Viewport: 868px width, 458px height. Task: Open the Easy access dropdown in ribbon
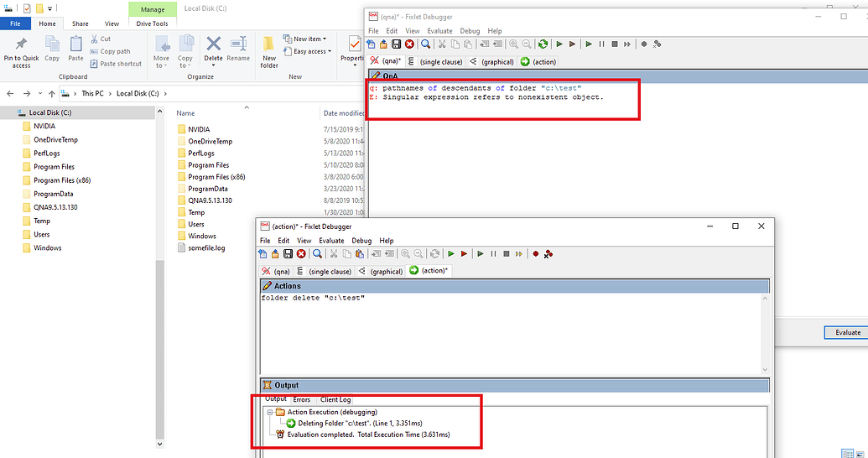coord(307,51)
